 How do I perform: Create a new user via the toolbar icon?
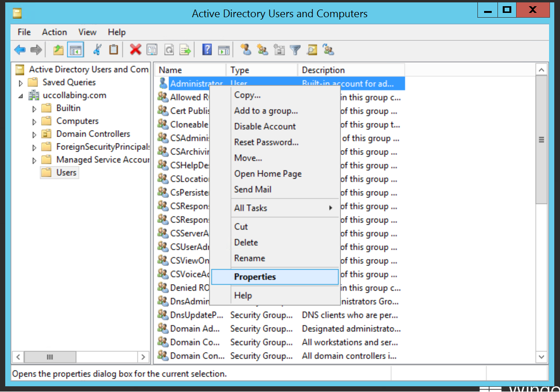tap(246, 50)
